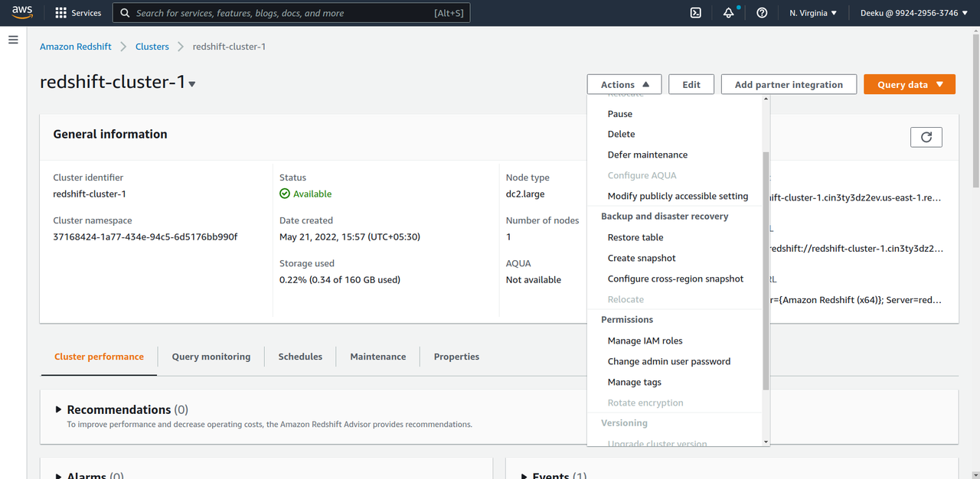Expand the Recommendations section triangle

pos(59,409)
